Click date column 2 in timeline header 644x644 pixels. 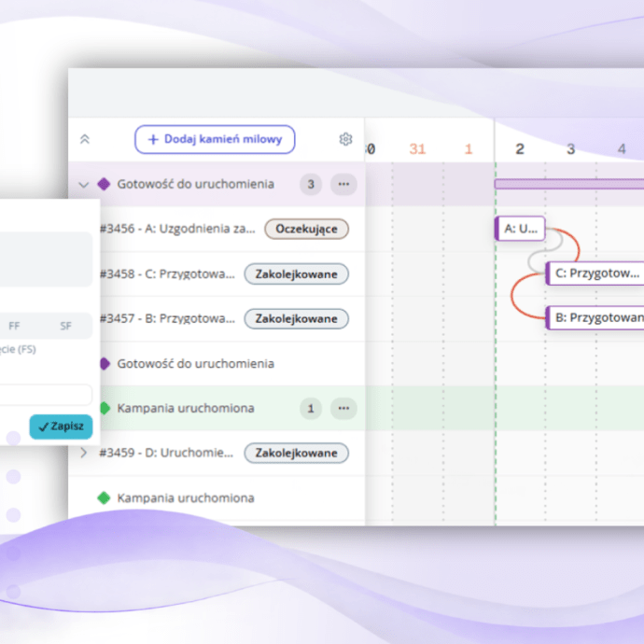coord(520,148)
